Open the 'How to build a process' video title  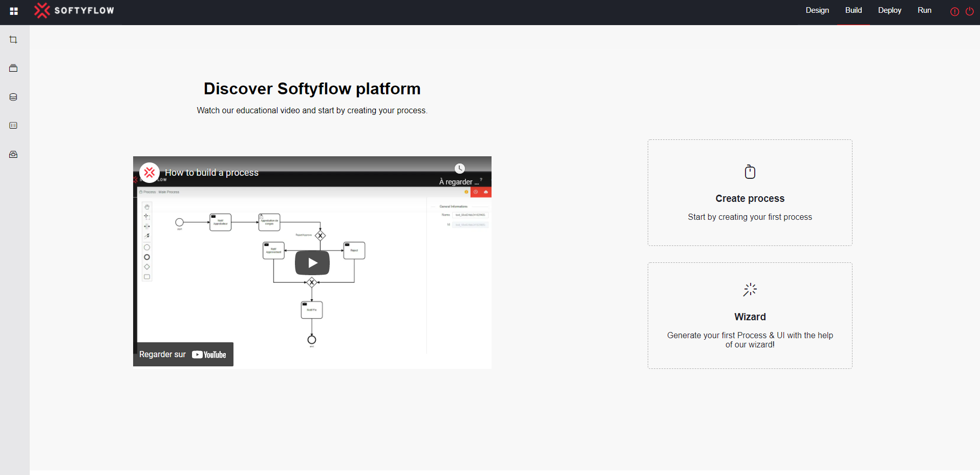pos(211,173)
